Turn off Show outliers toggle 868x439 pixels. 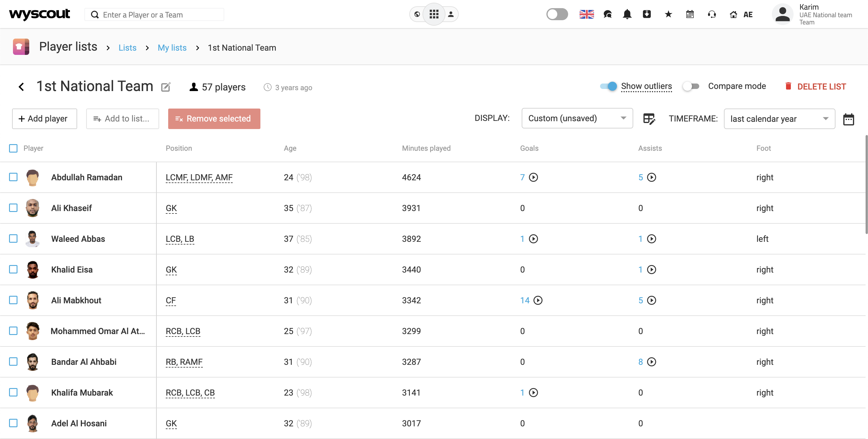pyautogui.click(x=609, y=86)
